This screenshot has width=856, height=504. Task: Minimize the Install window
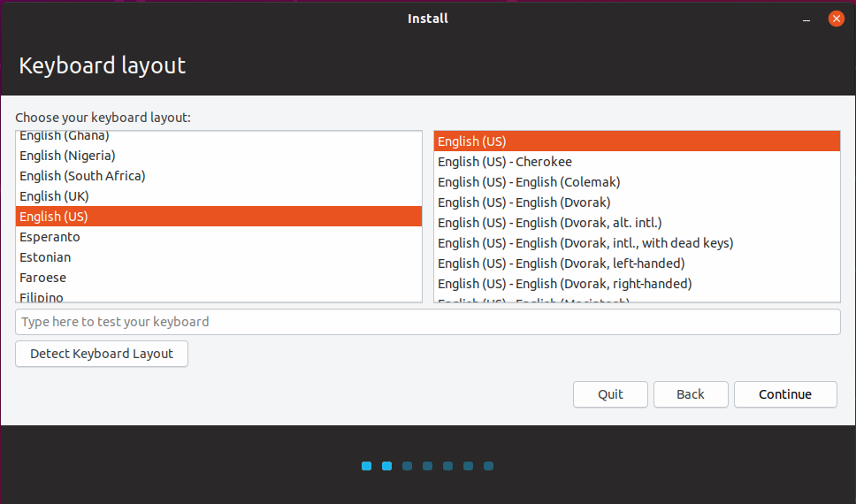pos(806,19)
